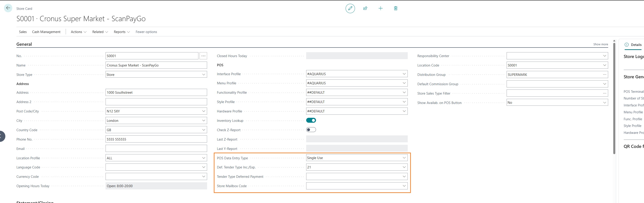Open the Sales menu
Screen dimensions: 644x203
pyautogui.click(x=23, y=32)
